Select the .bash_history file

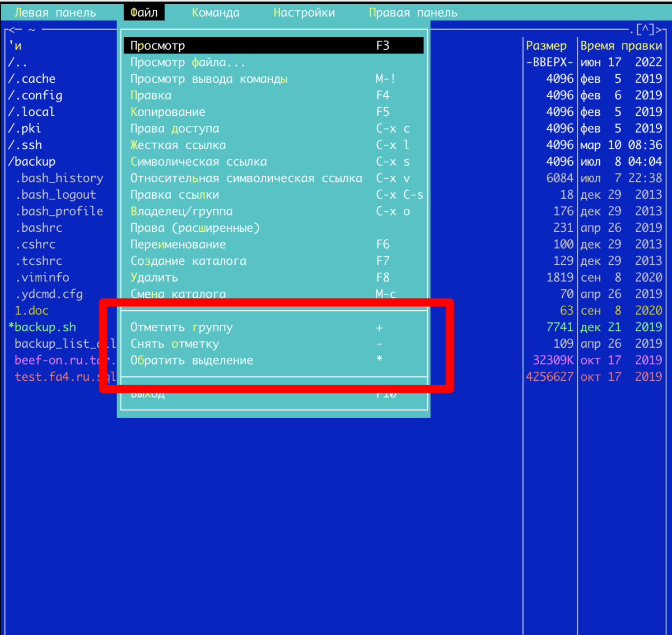click(59, 178)
